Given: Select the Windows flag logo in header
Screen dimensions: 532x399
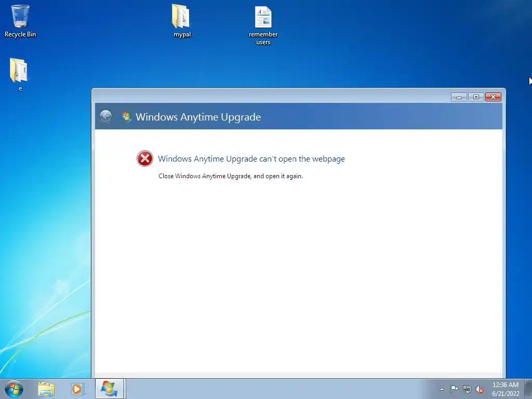Looking at the screenshot, I should [127, 117].
